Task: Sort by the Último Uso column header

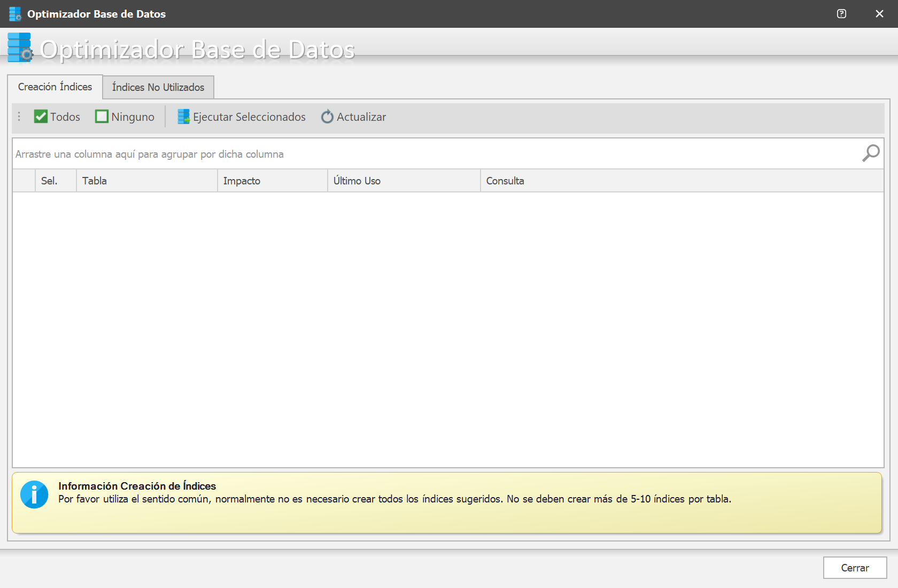Action: pos(404,181)
